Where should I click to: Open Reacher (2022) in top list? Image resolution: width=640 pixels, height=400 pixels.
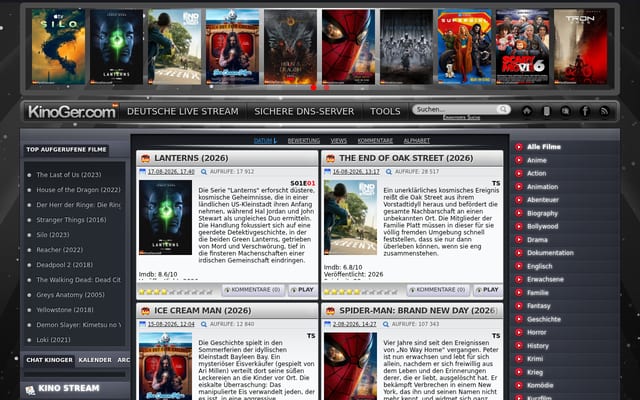[x=59, y=250]
